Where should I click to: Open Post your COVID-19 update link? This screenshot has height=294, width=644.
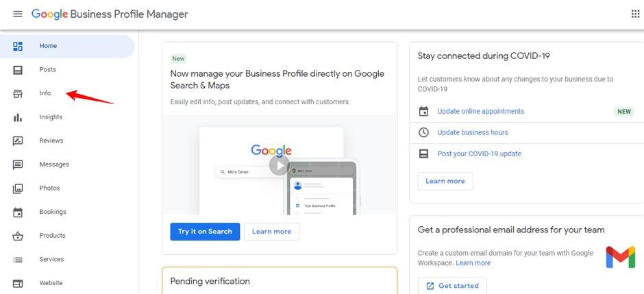[479, 154]
